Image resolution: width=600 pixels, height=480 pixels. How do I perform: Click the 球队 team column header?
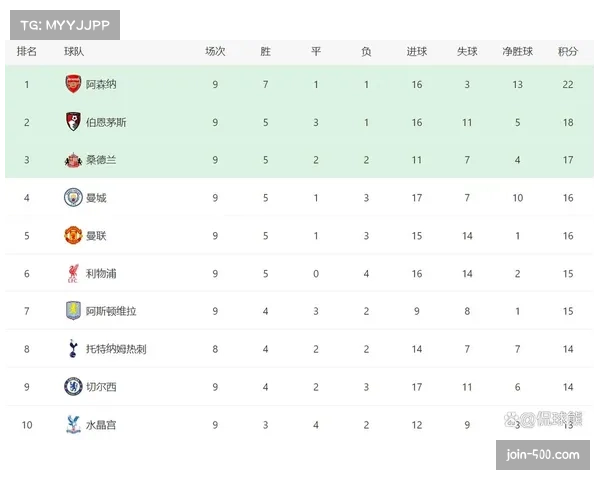pyautogui.click(x=74, y=52)
